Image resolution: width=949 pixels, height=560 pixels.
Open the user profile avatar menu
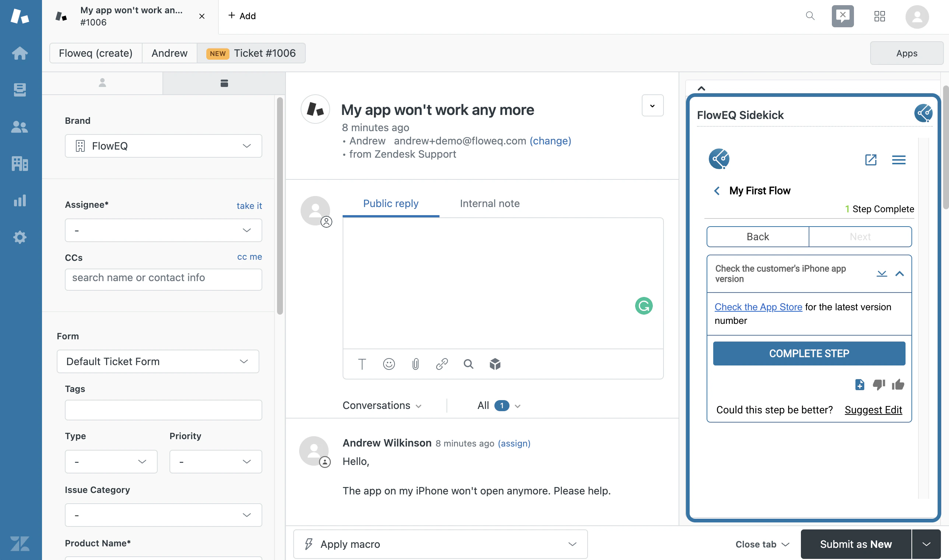(917, 17)
